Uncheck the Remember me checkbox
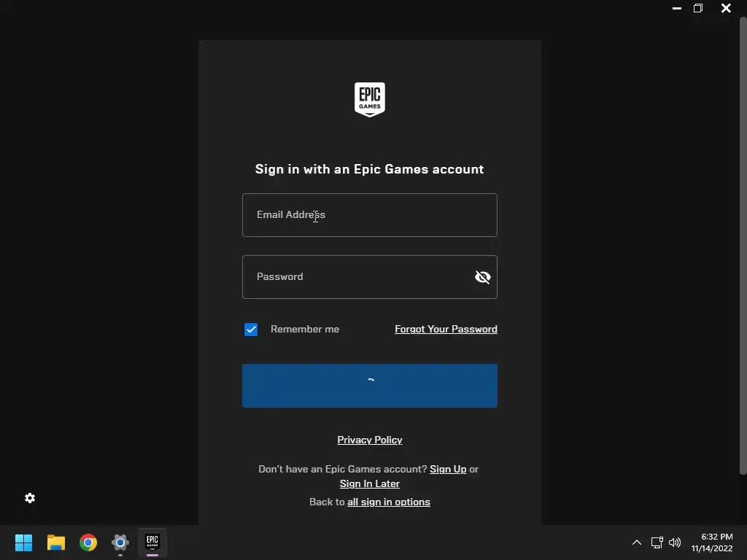Image resolution: width=747 pixels, height=560 pixels. [251, 330]
